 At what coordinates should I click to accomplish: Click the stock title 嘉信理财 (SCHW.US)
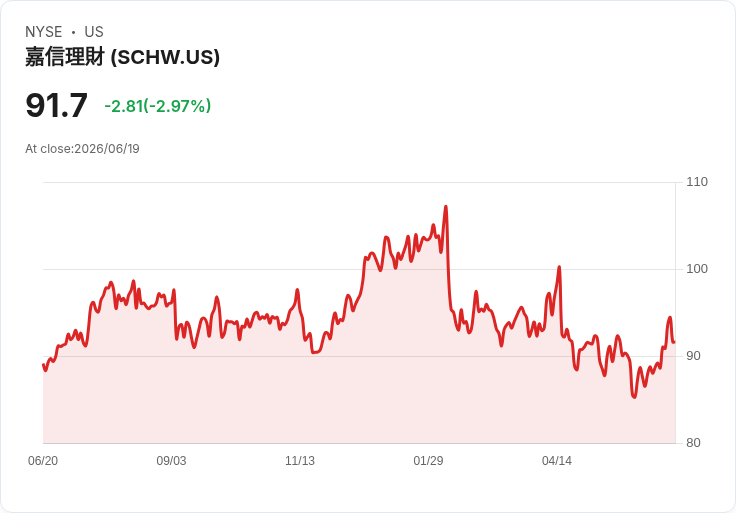point(123,57)
